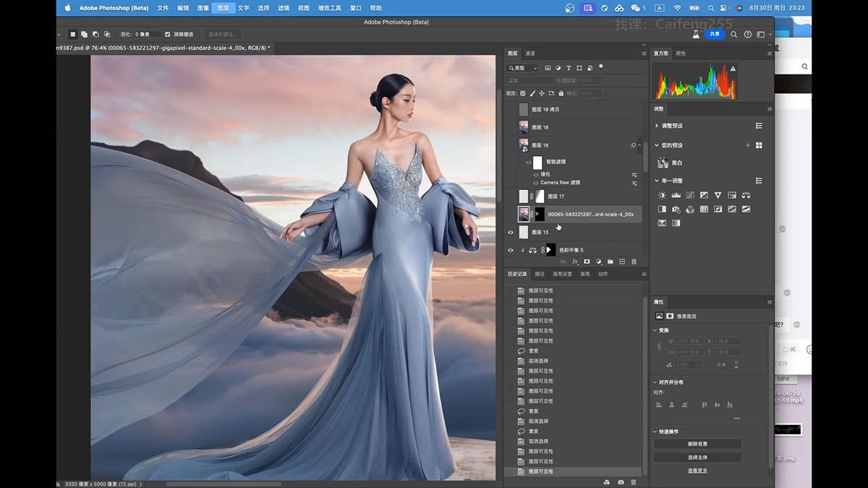Open the layer filter 类型 dropdown
Viewport: 868px width, 488px height.
click(x=522, y=68)
